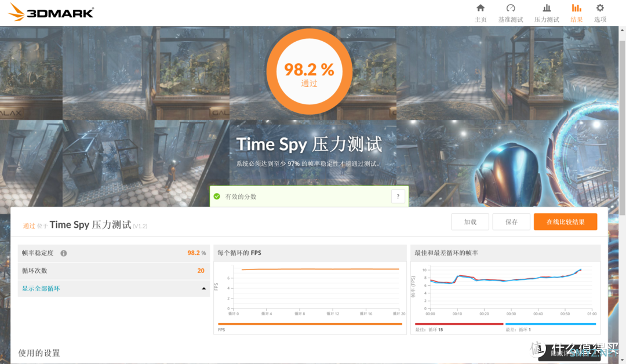This screenshot has height=364, width=626.
Task: Click the red best loop legend bar
Action: 459,324
